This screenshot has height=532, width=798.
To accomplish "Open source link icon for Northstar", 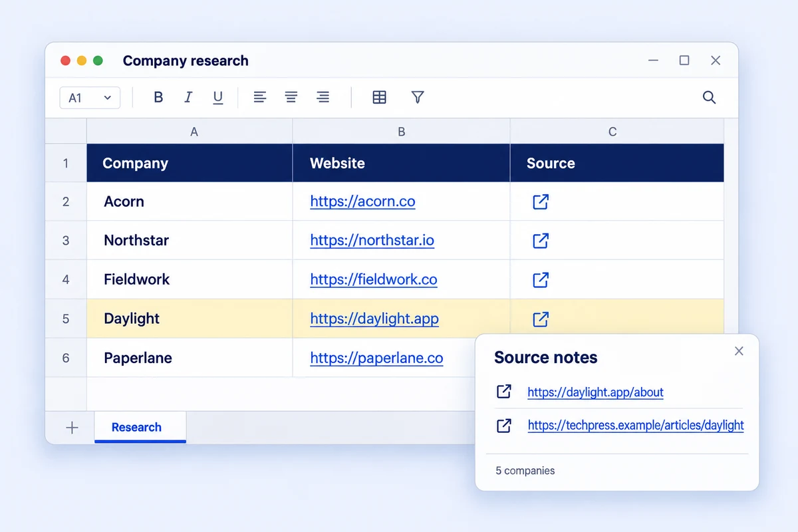I will [x=541, y=240].
